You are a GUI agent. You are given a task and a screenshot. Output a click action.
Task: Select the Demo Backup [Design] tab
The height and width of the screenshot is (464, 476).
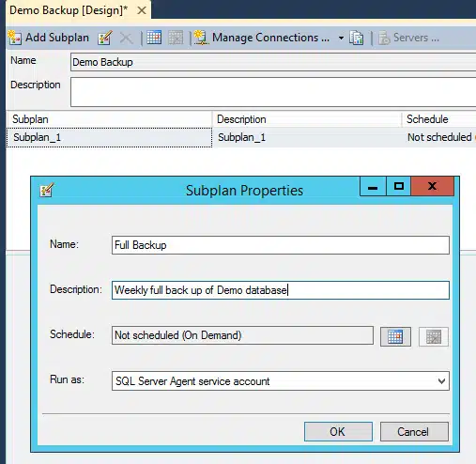tap(69, 10)
